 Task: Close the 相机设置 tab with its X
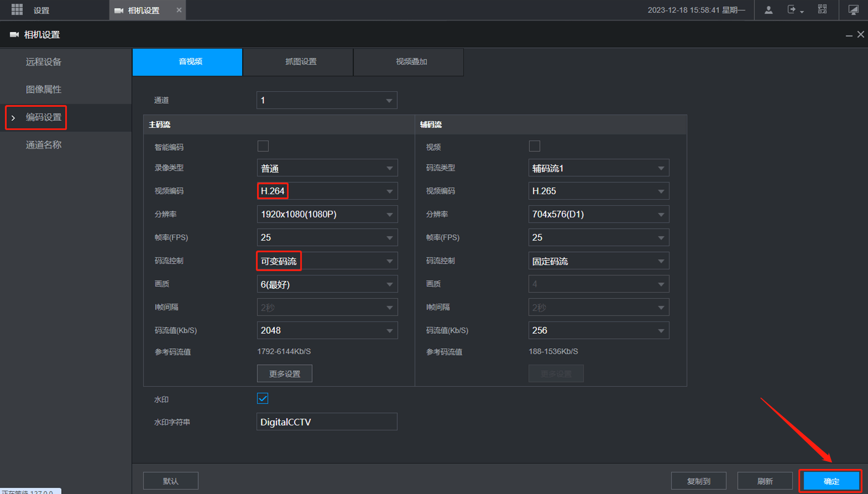coord(179,10)
